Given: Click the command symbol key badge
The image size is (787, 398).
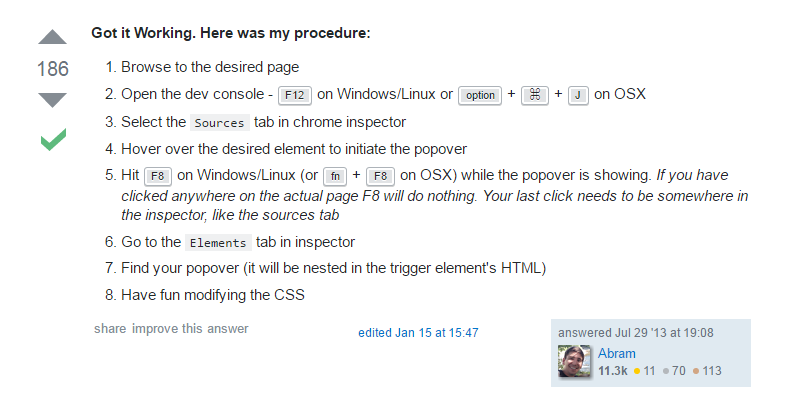Looking at the screenshot, I should 535,95.
